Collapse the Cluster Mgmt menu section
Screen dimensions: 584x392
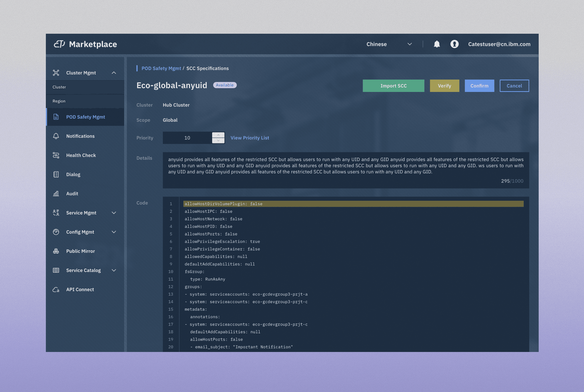coord(114,73)
